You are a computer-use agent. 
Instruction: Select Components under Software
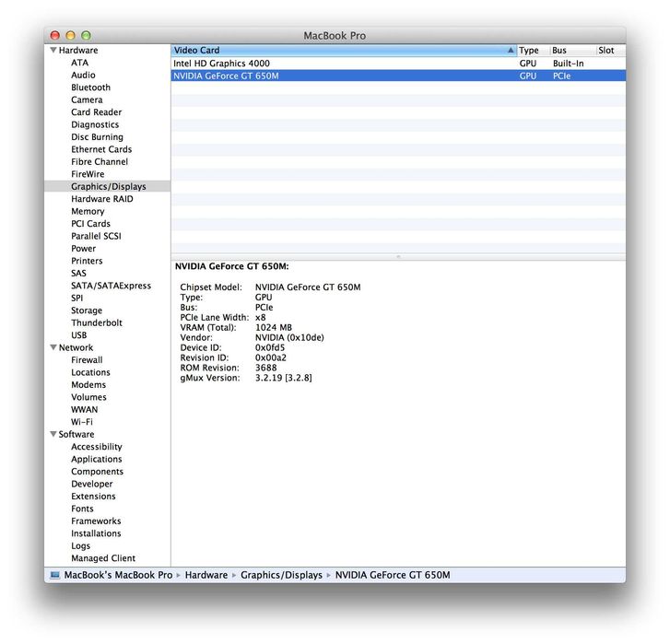[97, 471]
